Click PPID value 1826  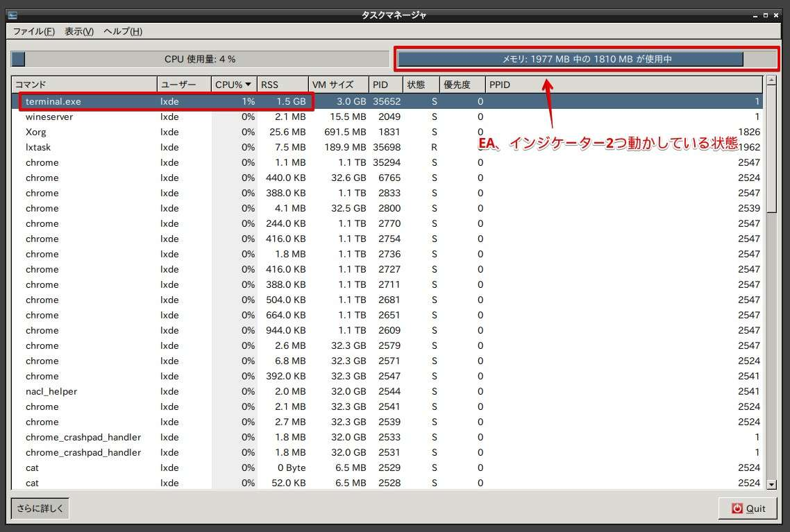(x=749, y=132)
